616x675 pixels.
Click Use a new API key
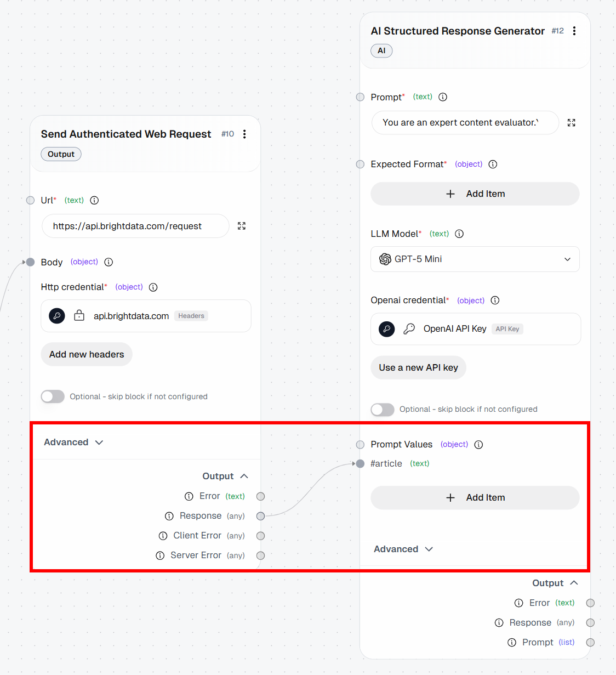418,368
